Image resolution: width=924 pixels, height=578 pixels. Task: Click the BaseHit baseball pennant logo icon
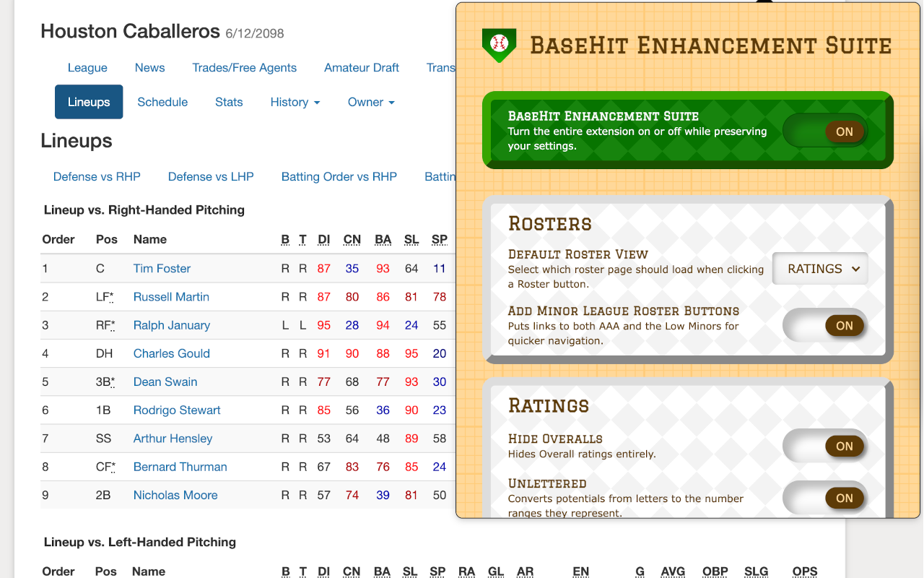499,44
